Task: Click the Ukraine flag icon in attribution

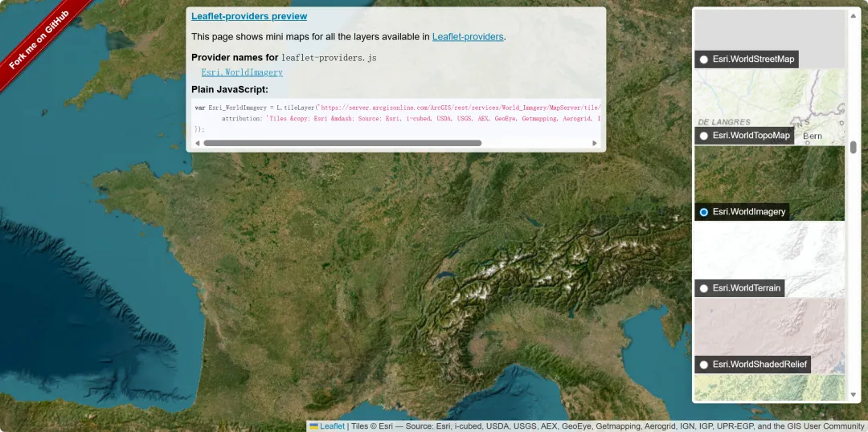Action: point(314,426)
